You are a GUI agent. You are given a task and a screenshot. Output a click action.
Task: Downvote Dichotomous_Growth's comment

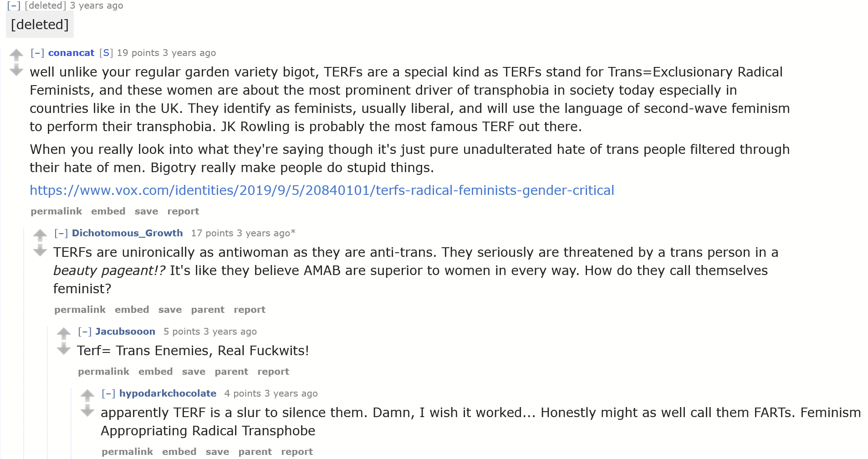40,250
